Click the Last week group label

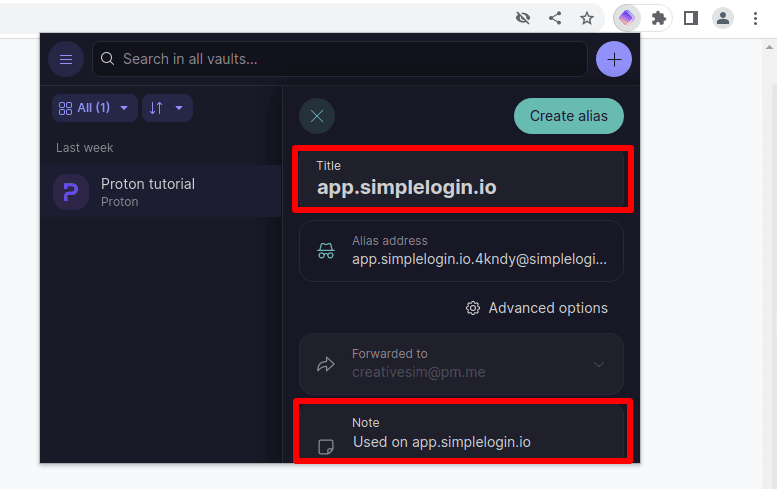(x=84, y=148)
